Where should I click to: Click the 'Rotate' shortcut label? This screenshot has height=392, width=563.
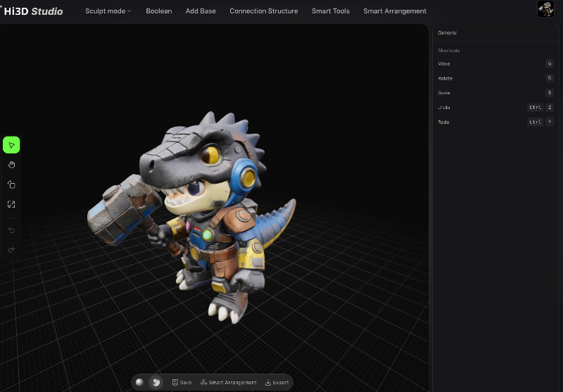click(x=445, y=78)
